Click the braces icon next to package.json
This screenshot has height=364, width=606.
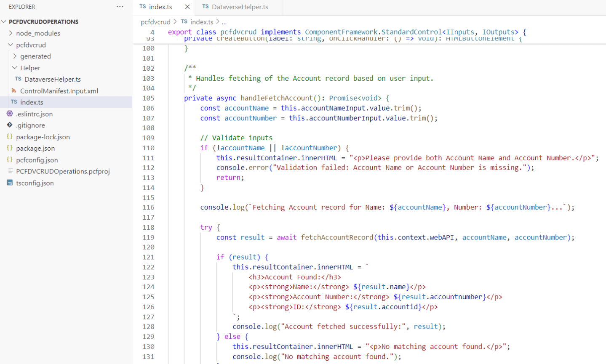pyautogui.click(x=9, y=148)
